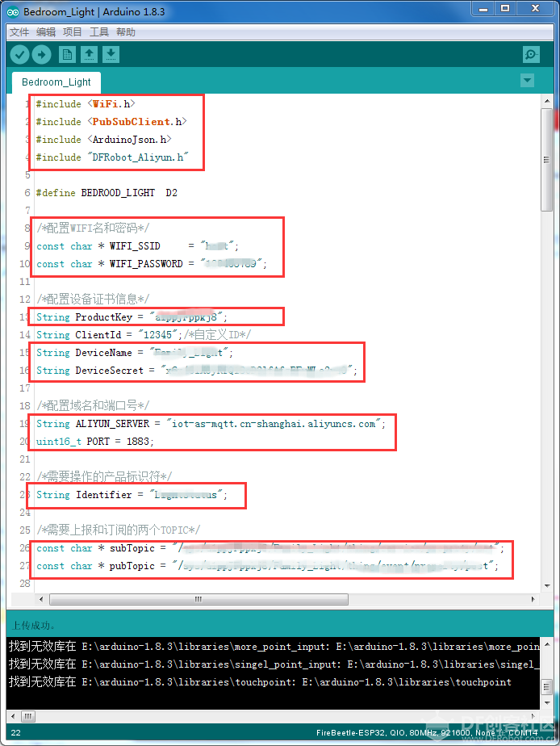The image size is (560, 746).
Task: Click the comment '/*配置域名和端口号*/'
Action: coord(93,406)
